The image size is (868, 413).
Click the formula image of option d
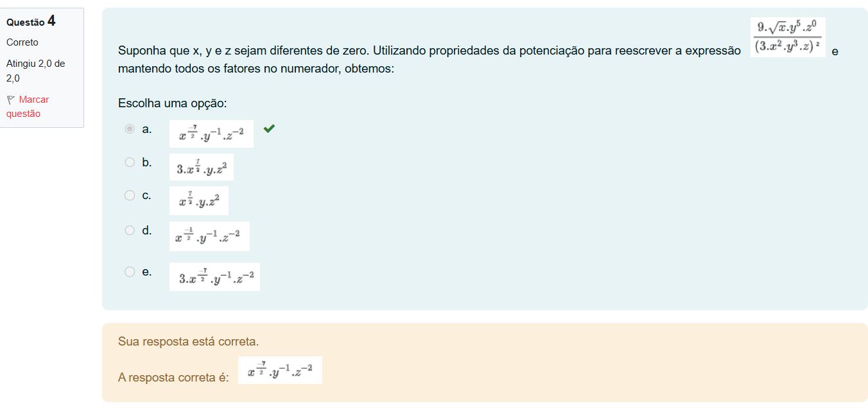click(x=209, y=236)
